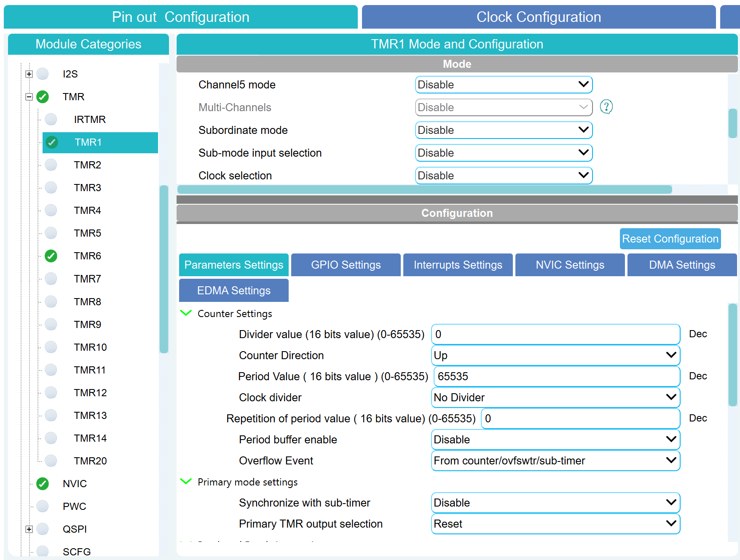Open the Counter Direction dropdown
Screen dimensions: 740x560
click(x=555, y=355)
